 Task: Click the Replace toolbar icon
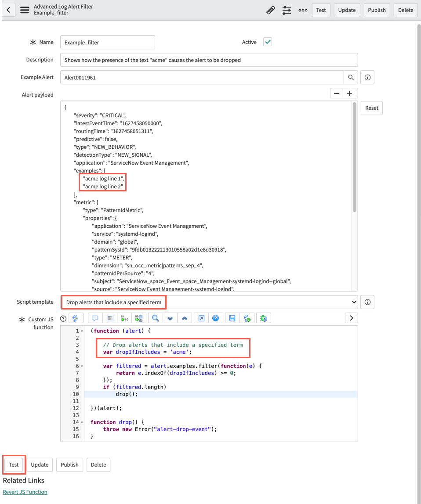124,318
